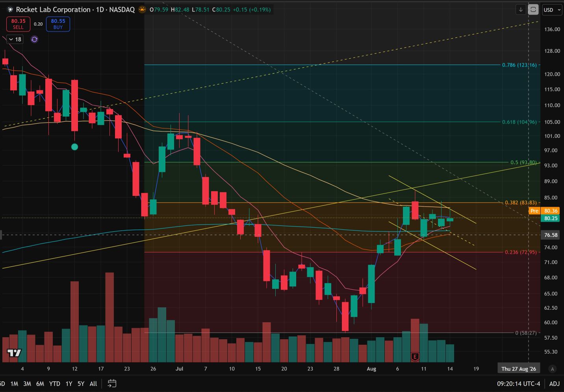Screen dimensions: 564x392
Task: Click the 76.58 price label on the axis
Action: pos(551,235)
